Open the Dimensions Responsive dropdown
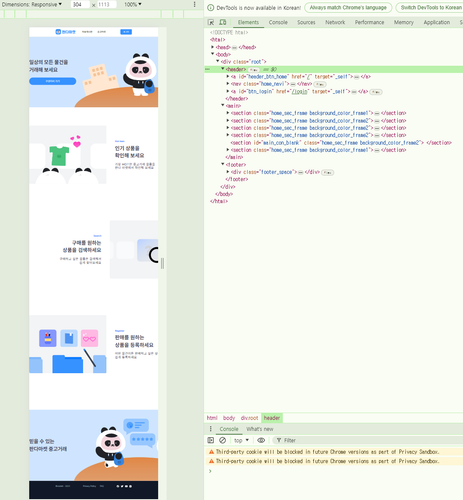 tap(32, 4)
